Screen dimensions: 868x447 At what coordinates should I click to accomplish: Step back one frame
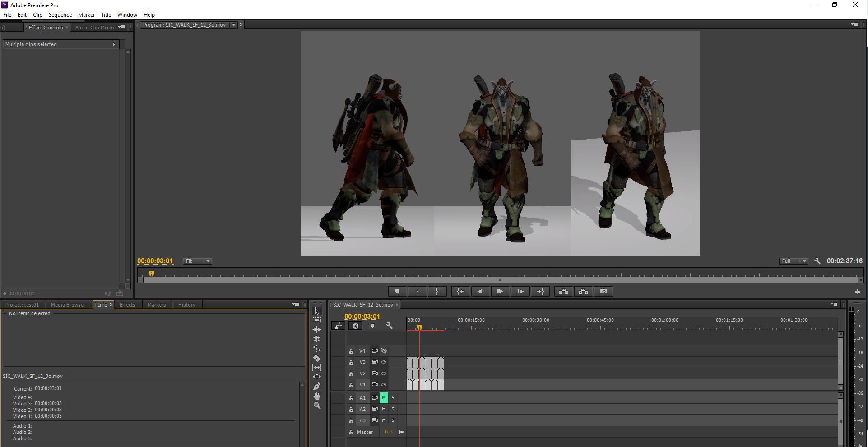pos(480,292)
